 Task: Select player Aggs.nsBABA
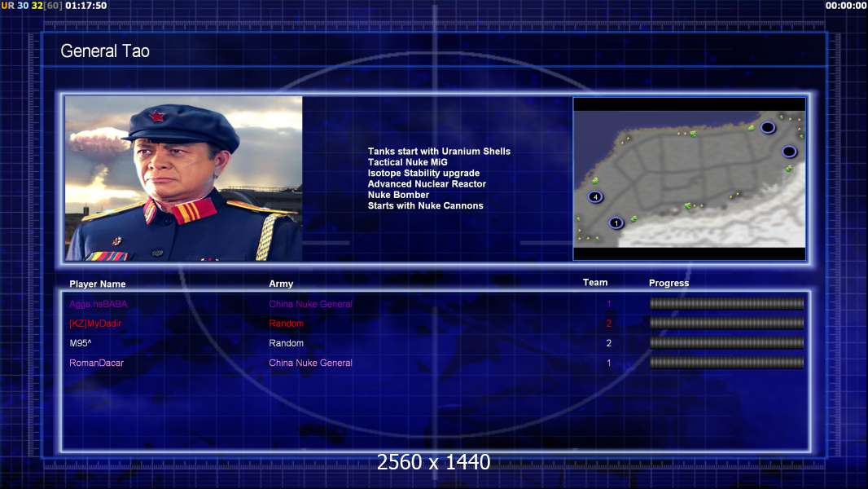[98, 304]
